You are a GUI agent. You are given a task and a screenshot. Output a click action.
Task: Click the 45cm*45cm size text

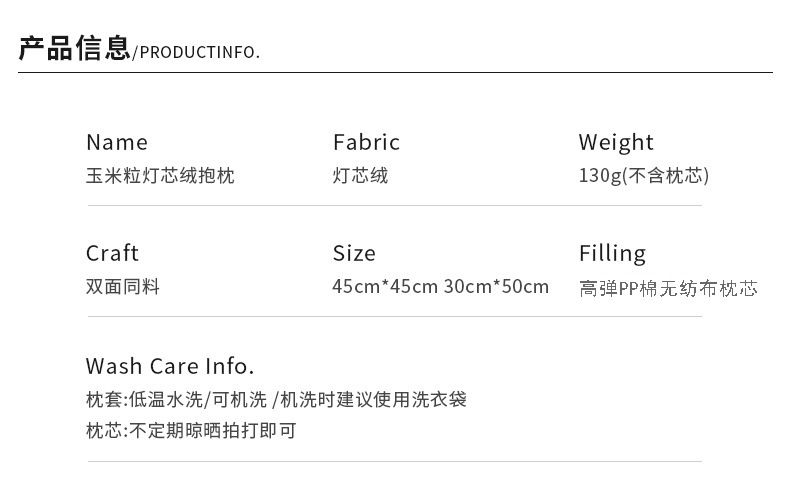pos(385,287)
